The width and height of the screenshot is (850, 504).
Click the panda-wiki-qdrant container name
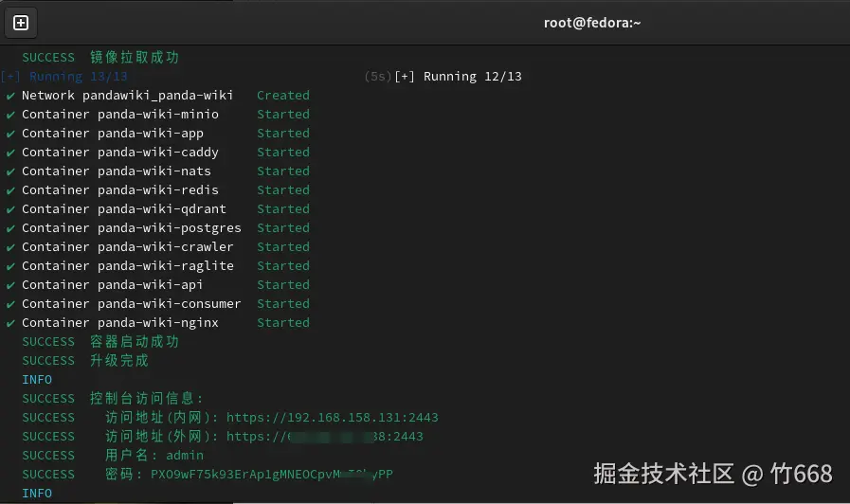click(161, 209)
